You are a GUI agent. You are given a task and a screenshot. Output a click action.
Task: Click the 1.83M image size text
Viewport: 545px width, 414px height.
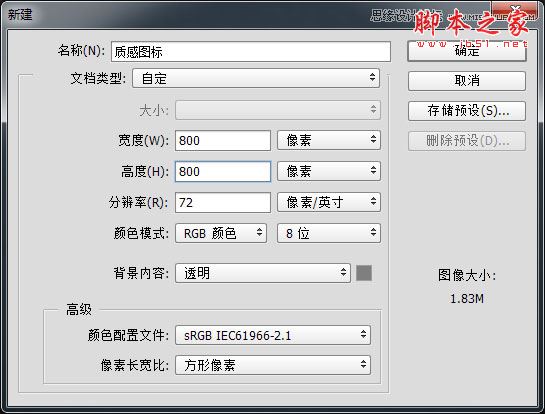pyautogui.click(x=467, y=299)
